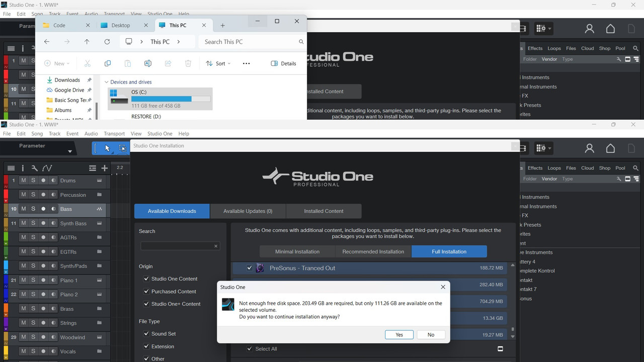Uncheck the PreSonus - Tranced Out package
Screen dimensions: 644x362
point(249,268)
